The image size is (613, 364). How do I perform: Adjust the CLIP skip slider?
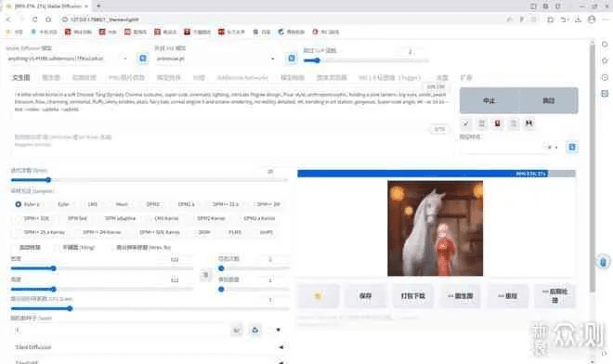click(366, 60)
